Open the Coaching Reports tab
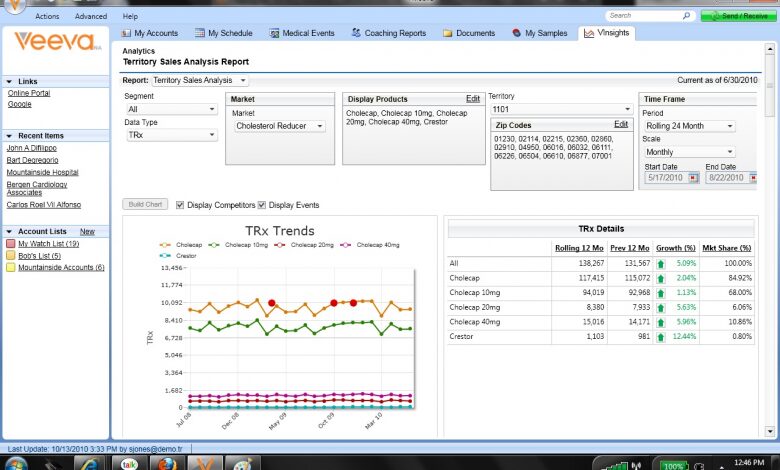 [389, 33]
